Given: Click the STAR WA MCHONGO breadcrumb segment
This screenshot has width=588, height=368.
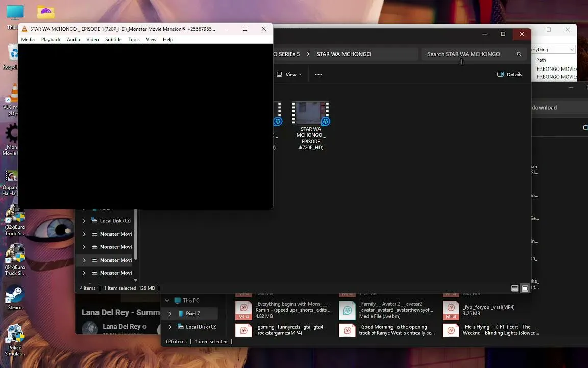Looking at the screenshot, I should click(344, 54).
